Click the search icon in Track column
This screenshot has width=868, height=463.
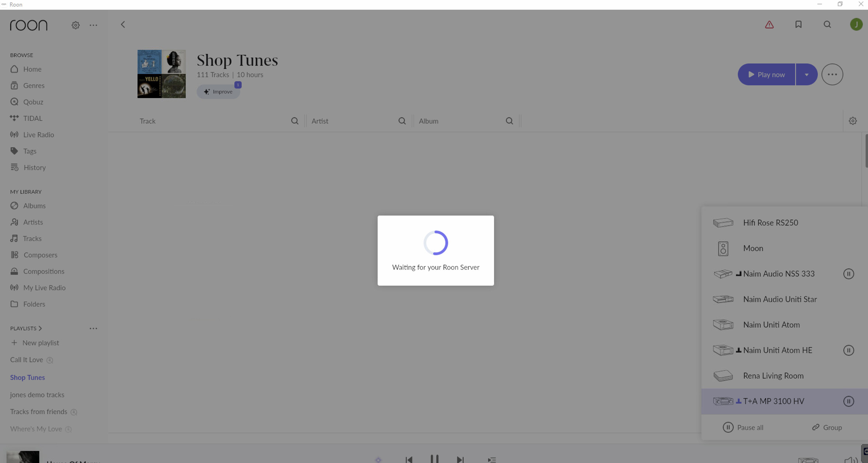[295, 121]
